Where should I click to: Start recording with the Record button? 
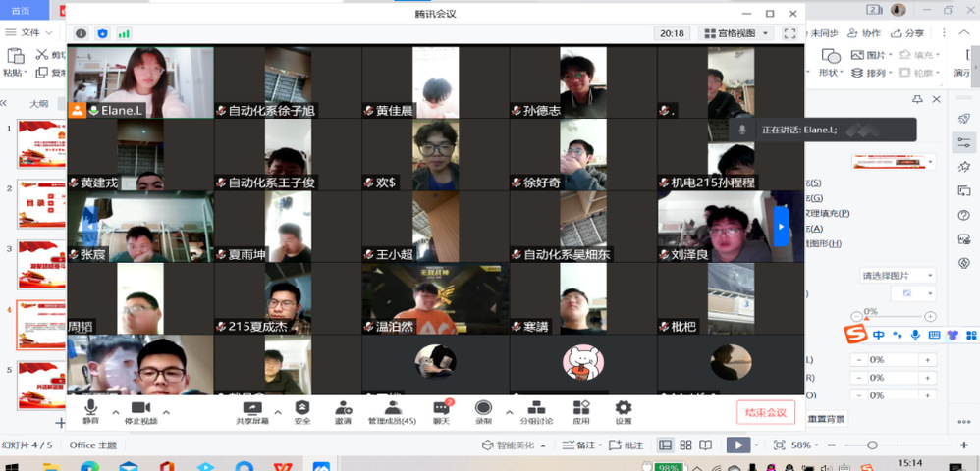tap(483, 410)
